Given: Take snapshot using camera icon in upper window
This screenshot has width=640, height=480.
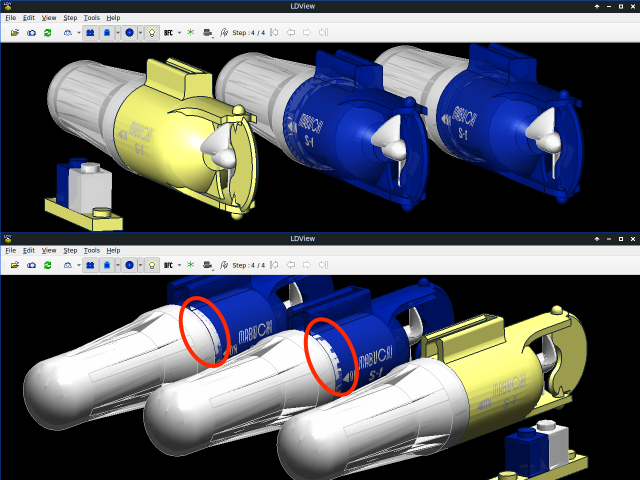Looking at the screenshot, I should (31, 32).
